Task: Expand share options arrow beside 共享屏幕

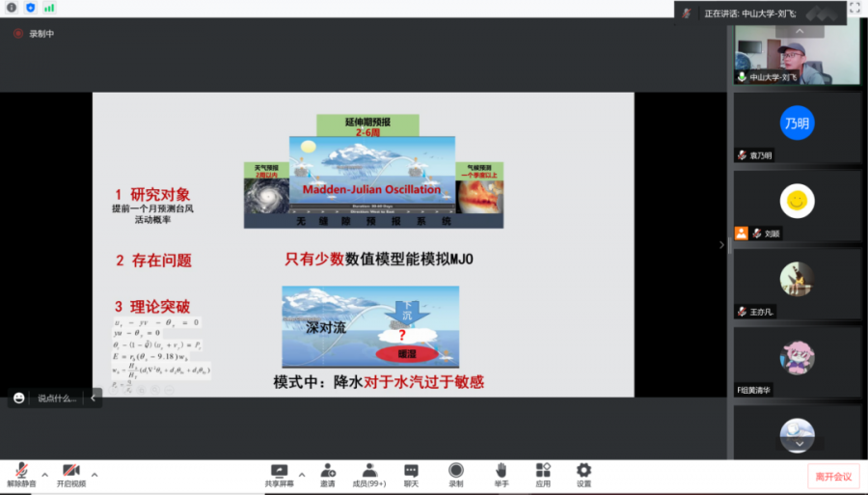Action: click(x=301, y=475)
